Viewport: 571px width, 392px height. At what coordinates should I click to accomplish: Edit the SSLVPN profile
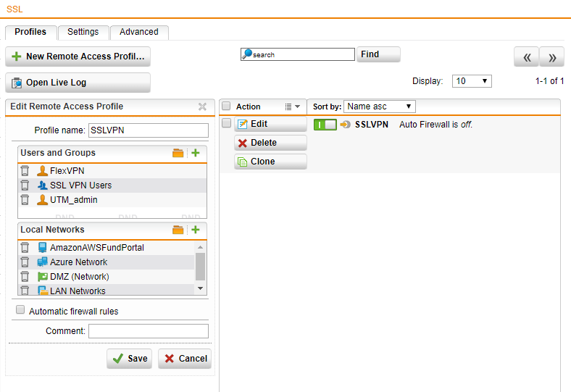pyautogui.click(x=270, y=124)
